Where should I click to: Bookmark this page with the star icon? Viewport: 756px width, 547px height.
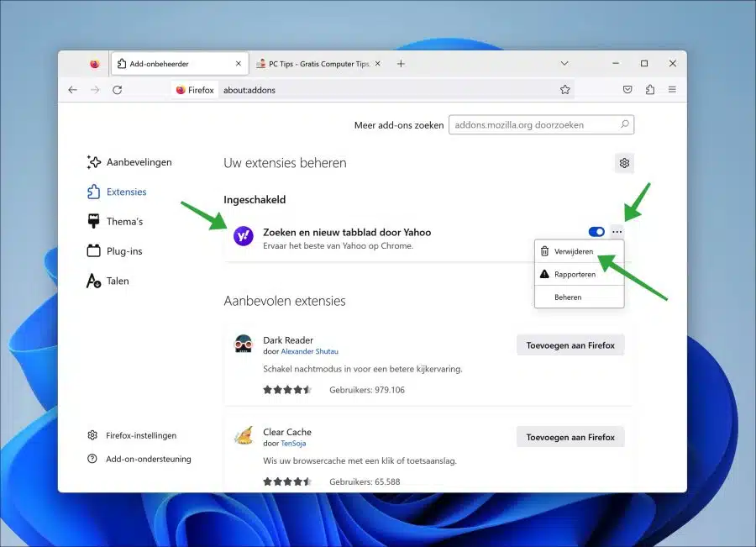pos(565,90)
